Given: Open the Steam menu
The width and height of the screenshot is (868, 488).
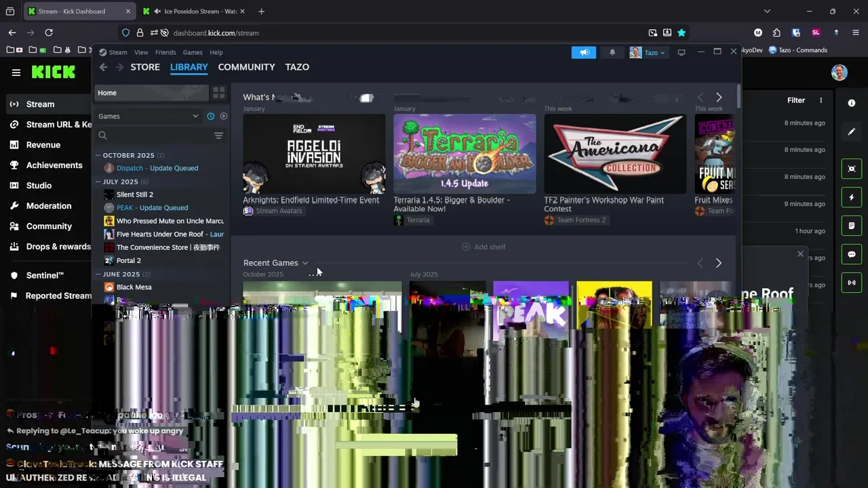Looking at the screenshot, I should [x=113, y=52].
